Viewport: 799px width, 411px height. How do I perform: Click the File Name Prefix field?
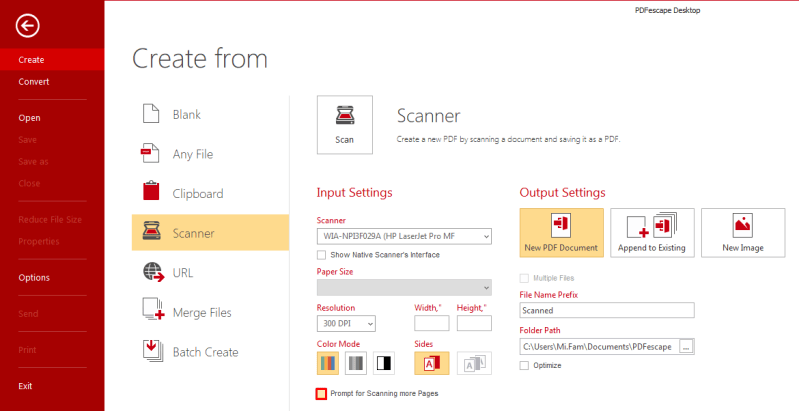click(607, 310)
